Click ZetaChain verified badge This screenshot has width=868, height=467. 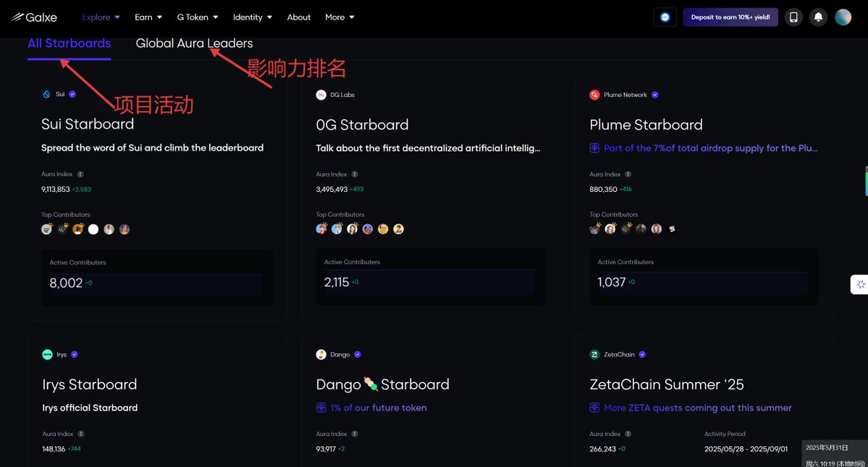(642, 354)
